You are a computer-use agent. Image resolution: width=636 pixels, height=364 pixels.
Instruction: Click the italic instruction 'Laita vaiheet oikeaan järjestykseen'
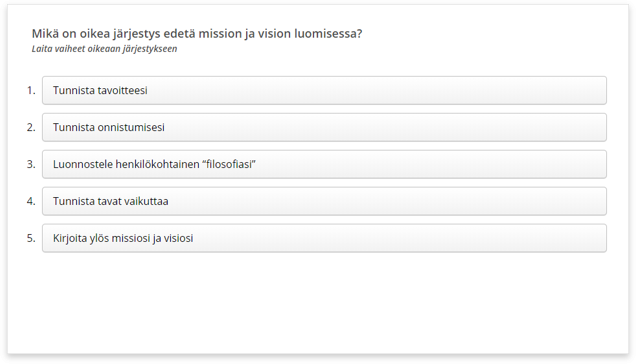click(x=104, y=49)
